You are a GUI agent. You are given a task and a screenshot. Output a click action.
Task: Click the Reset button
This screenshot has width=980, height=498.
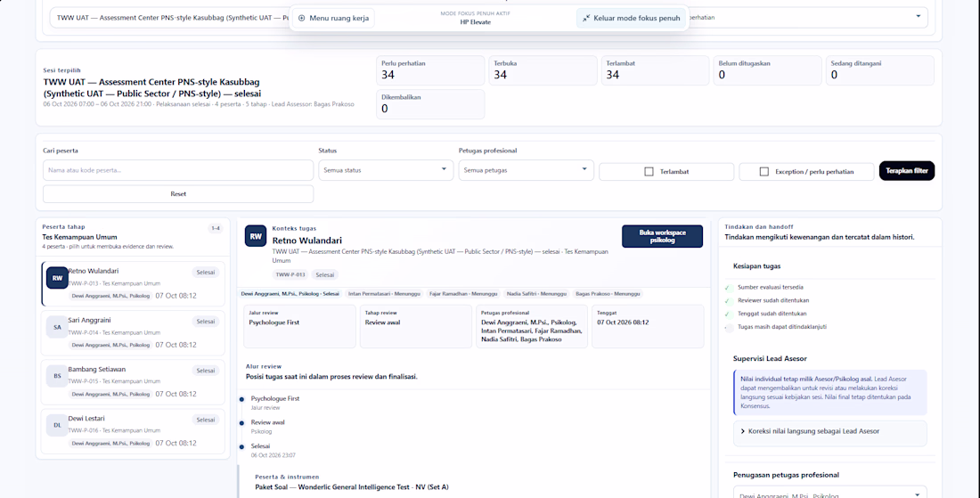coord(178,193)
